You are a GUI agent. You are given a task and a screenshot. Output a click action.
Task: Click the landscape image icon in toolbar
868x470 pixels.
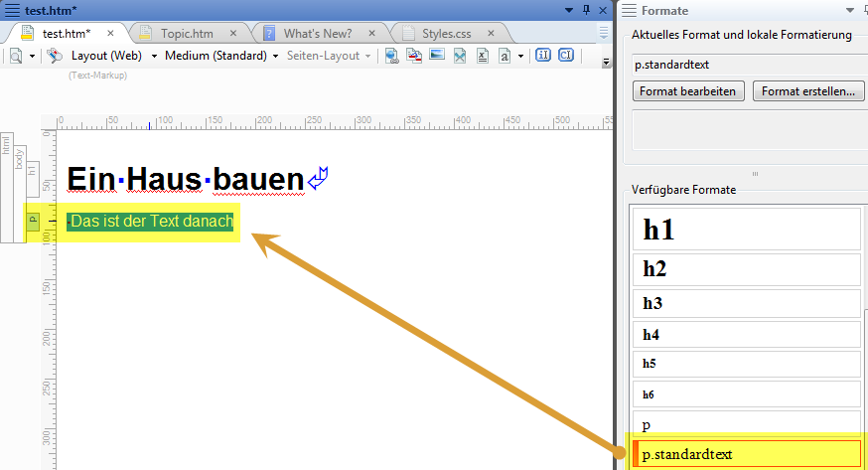pyautogui.click(x=437, y=56)
